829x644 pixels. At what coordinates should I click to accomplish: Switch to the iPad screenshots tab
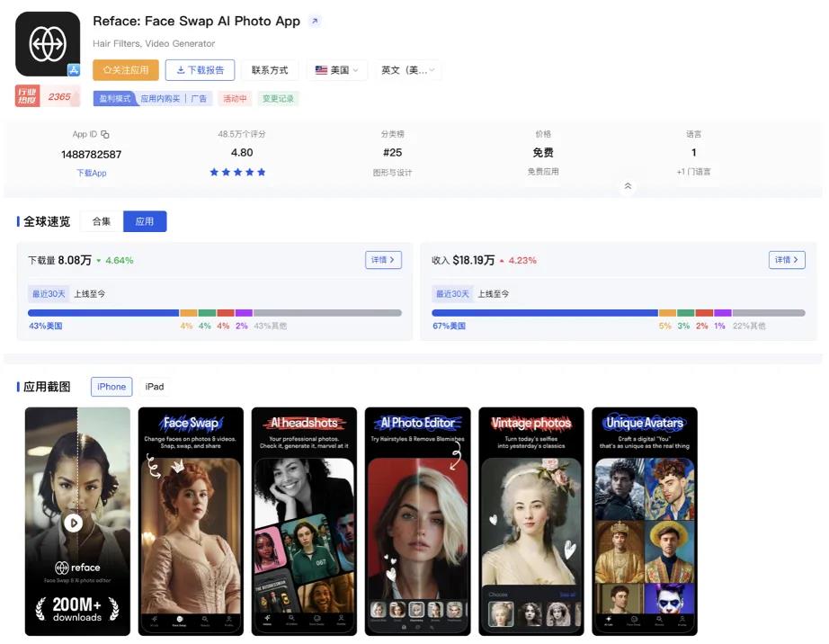pyautogui.click(x=154, y=386)
